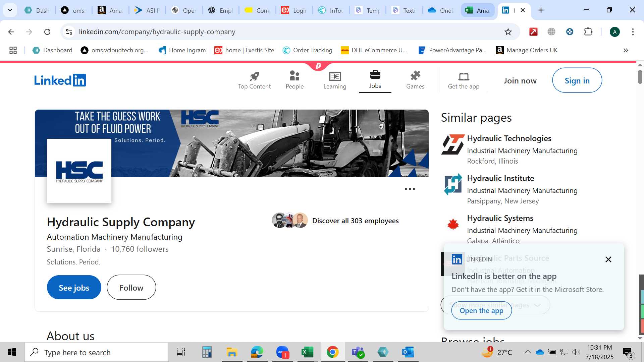Open the Chrome profile avatar A

point(614,32)
